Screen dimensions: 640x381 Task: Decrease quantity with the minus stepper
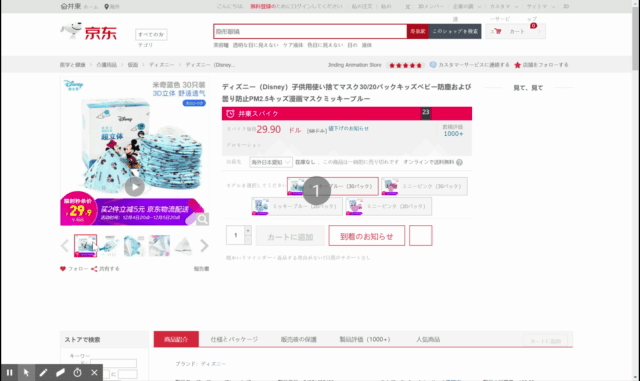248,240
